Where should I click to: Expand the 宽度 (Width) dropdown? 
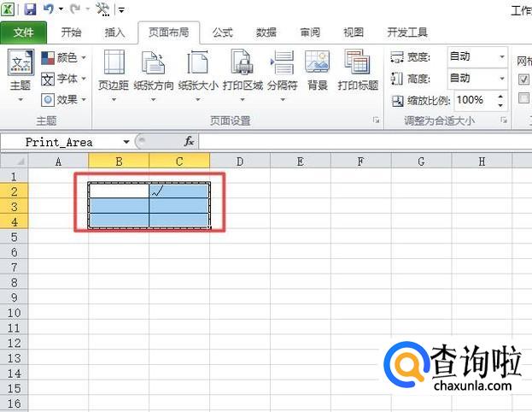[501, 57]
